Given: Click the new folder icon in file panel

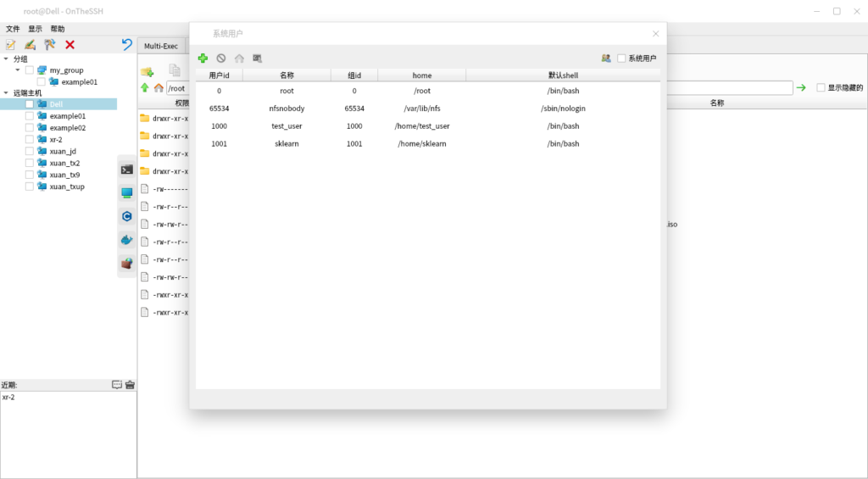Looking at the screenshot, I should pyautogui.click(x=147, y=71).
